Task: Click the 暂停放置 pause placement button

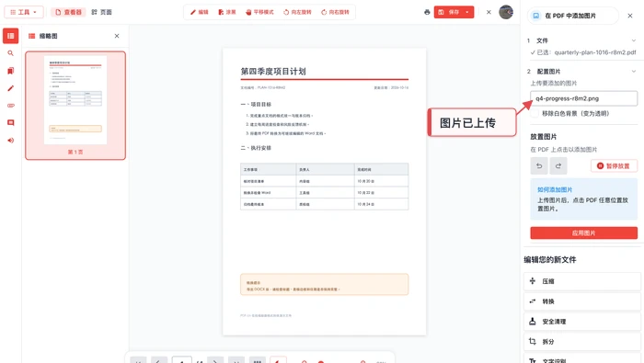Action: coord(614,165)
